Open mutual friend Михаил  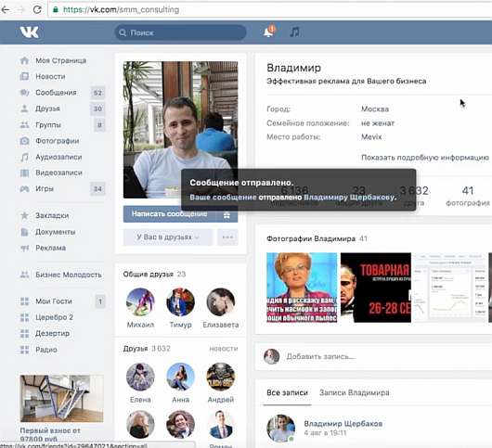click(x=140, y=302)
